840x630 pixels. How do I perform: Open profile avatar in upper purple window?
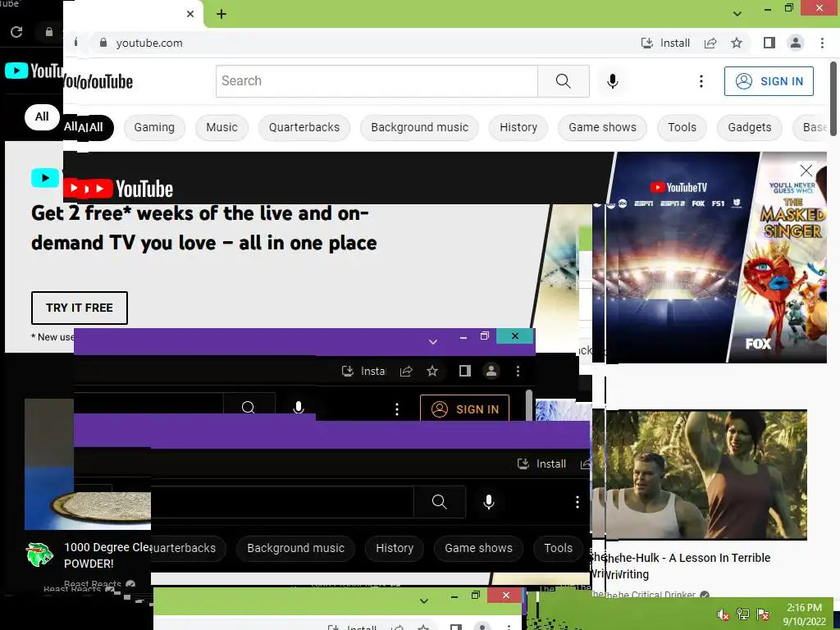(x=491, y=372)
